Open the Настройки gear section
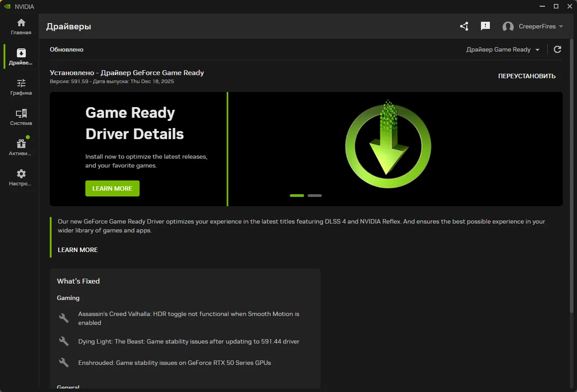 (x=21, y=178)
